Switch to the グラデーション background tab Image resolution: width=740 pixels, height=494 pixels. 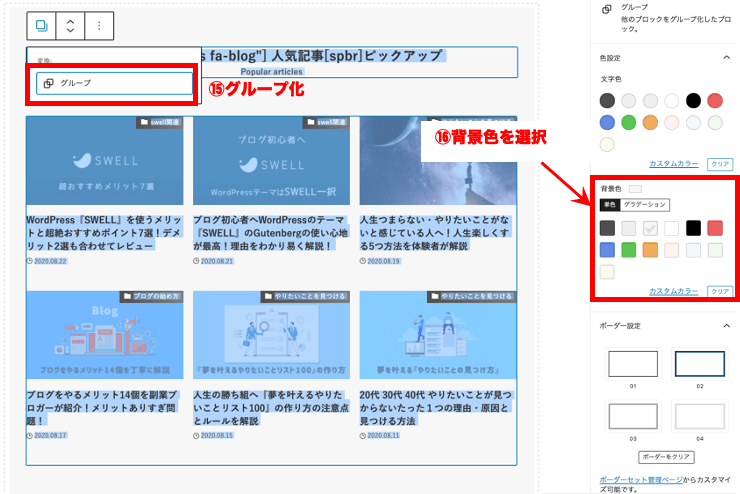click(x=644, y=204)
